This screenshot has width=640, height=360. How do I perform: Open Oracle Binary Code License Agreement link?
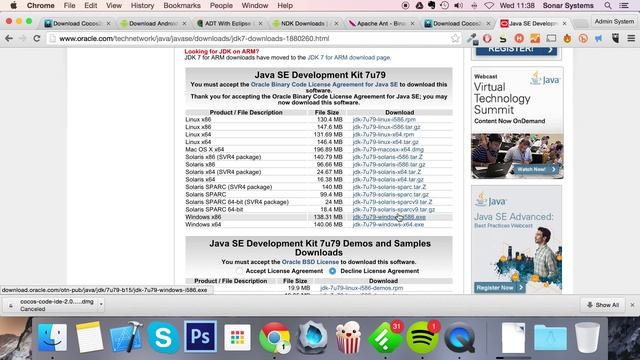pyautogui.click(x=324, y=84)
